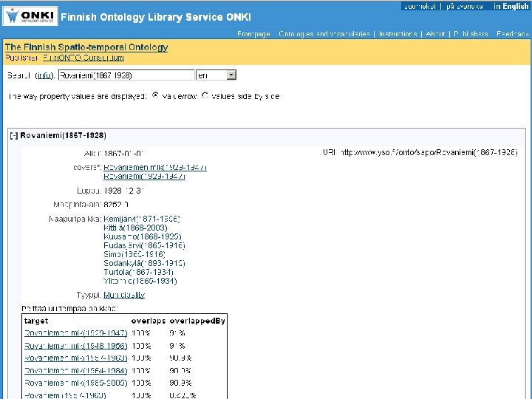532x399 pixels.
Task: Click the target column header
Action: (36, 321)
